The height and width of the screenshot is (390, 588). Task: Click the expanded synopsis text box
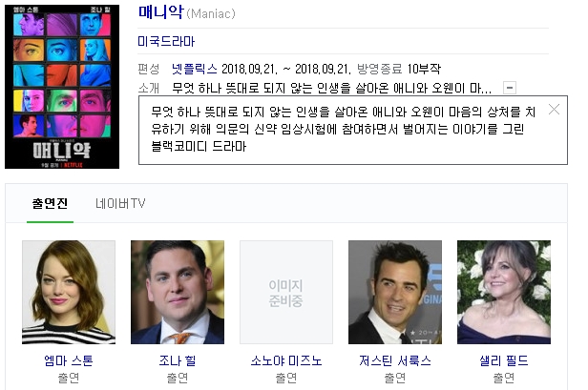(x=353, y=130)
